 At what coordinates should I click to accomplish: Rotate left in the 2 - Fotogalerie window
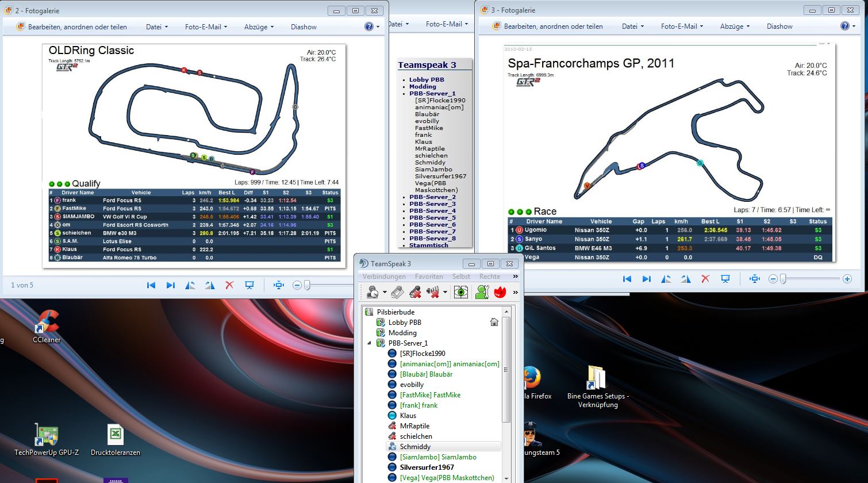(190, 285)
